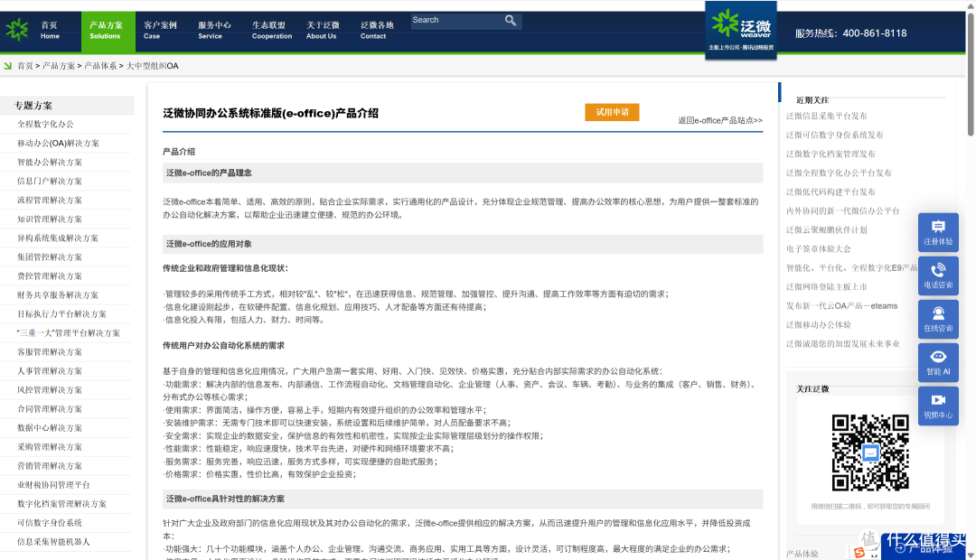Click the green leaf logo top-left

tap(17, 29)
